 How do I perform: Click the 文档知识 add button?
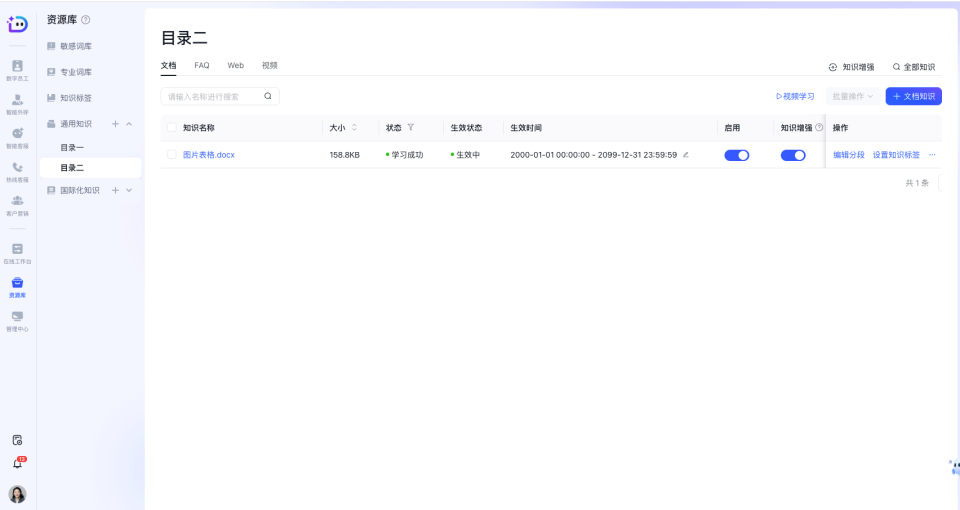(x=913, y=96)
